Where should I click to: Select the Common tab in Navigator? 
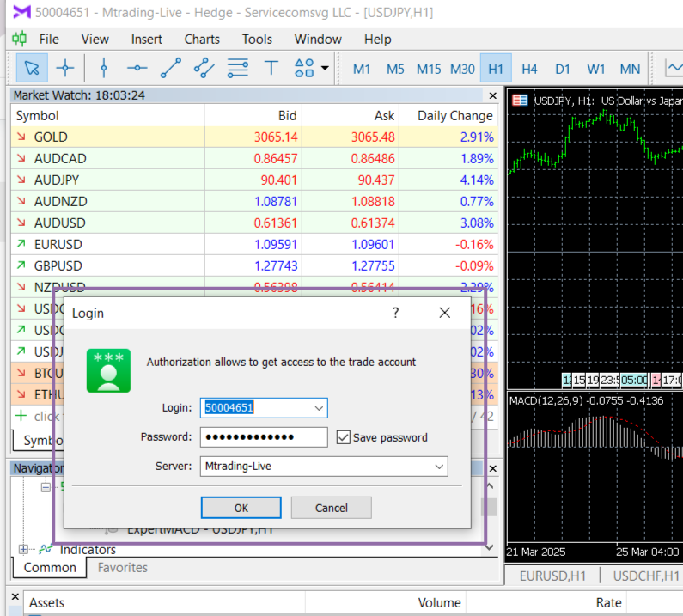50,568
